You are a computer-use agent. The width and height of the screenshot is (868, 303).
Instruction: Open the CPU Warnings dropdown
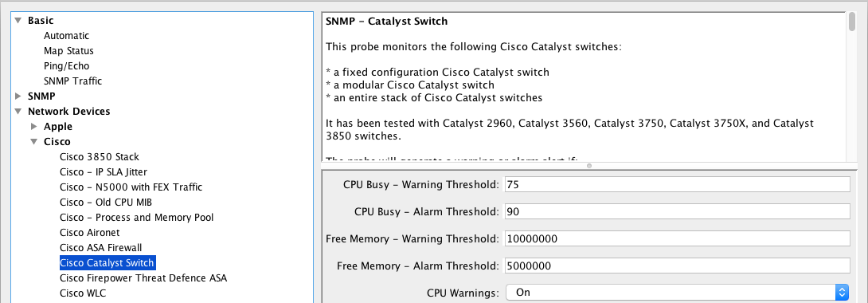pyautogui.click(x=677, y=292)
